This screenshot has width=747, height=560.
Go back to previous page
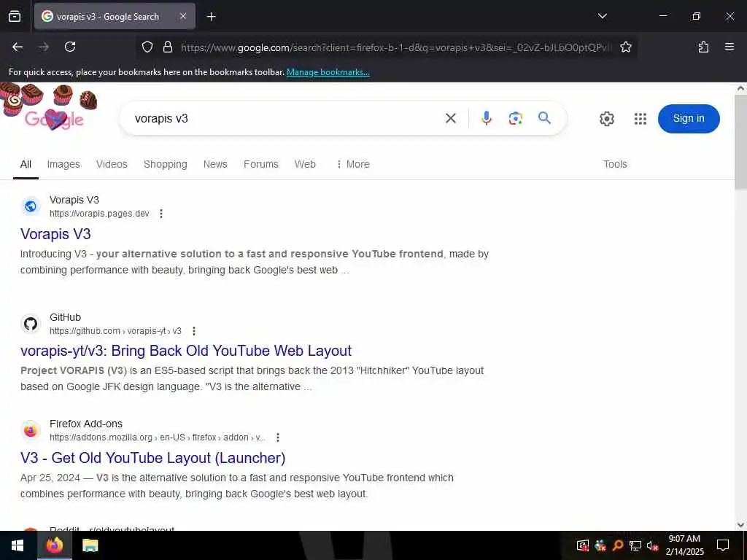[18, 47]
